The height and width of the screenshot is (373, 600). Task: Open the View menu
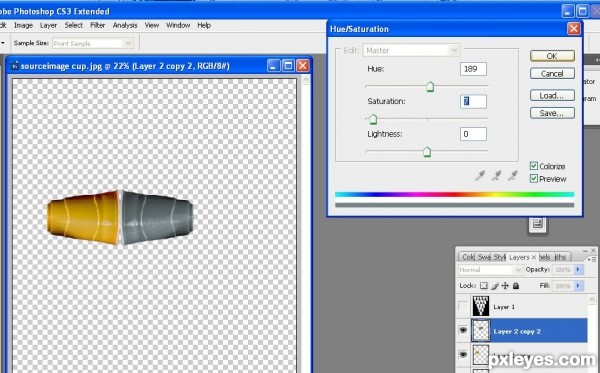(152, 25)
